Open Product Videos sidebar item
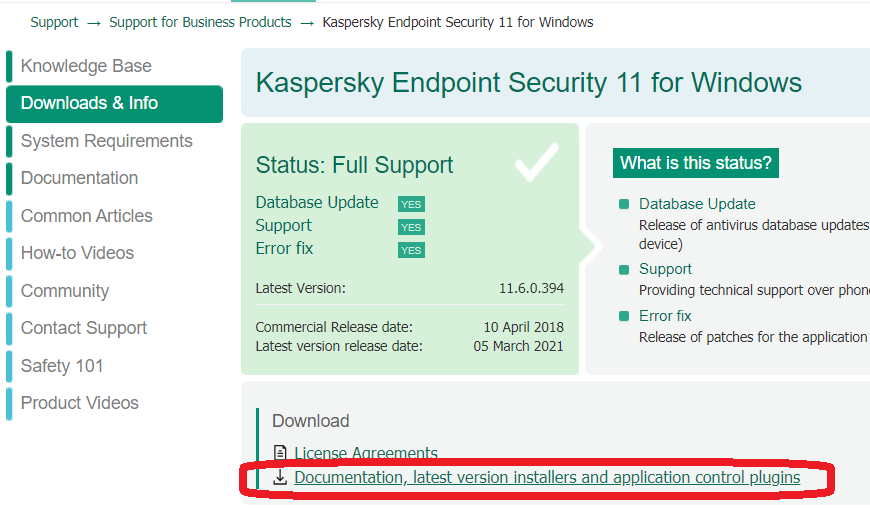This screenshot has height=508, width=870. [x=79, y=403]
